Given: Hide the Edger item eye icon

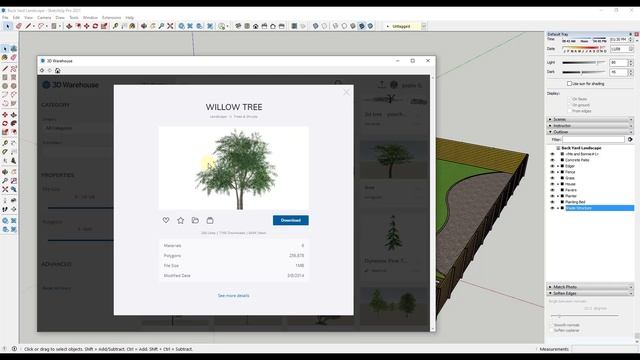Looking at the screenshot, I should tap(552, 166).
